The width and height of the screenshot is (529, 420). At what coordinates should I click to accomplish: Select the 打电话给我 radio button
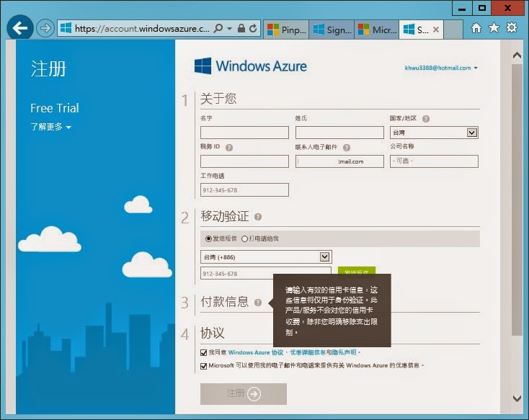click(244, 239)
